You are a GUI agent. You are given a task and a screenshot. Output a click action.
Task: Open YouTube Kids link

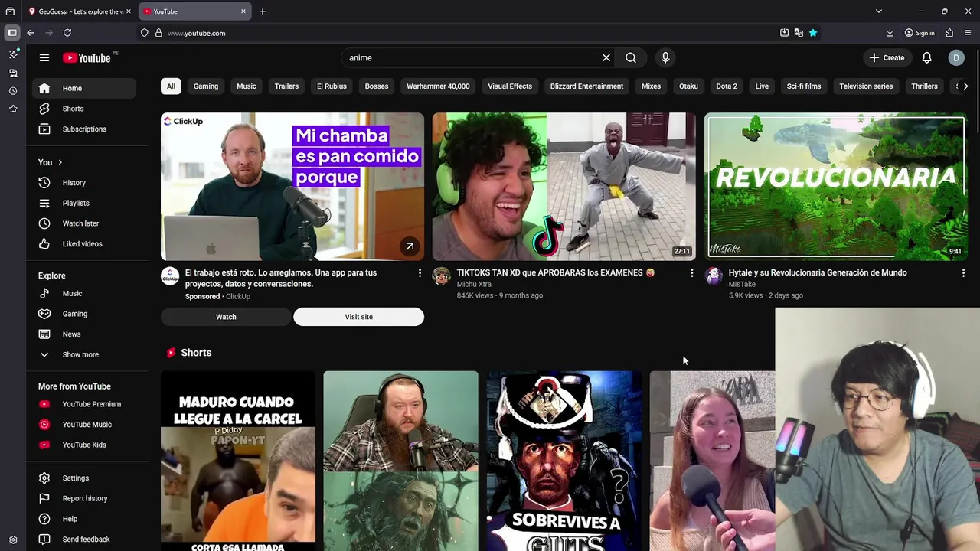(x=84, y=445)
